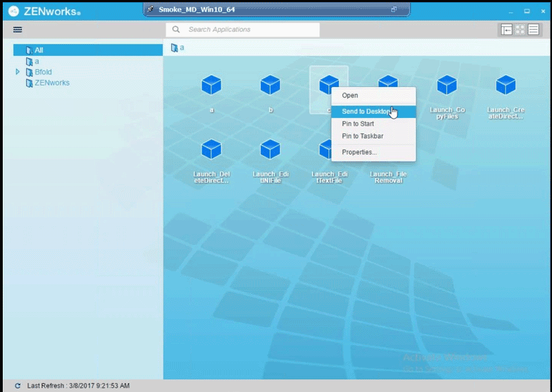Select the Launch_EditINIFile application
Image resolution: width=552 pixels, height=392 pixels.
270,161
